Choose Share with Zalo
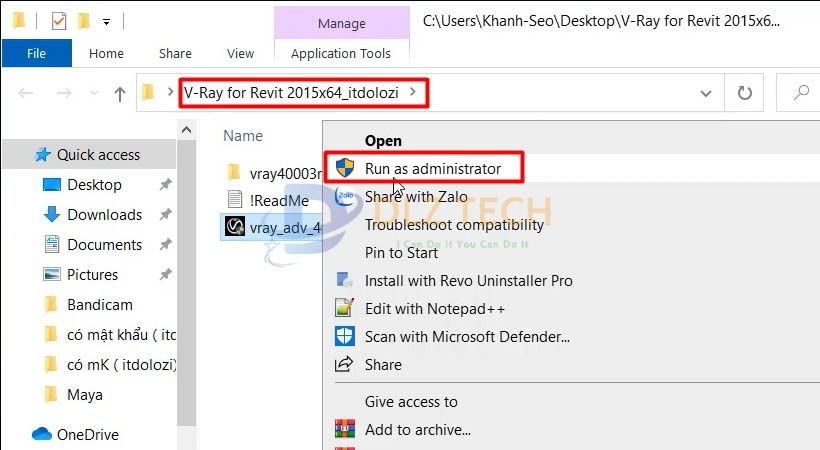 point(416,197)
